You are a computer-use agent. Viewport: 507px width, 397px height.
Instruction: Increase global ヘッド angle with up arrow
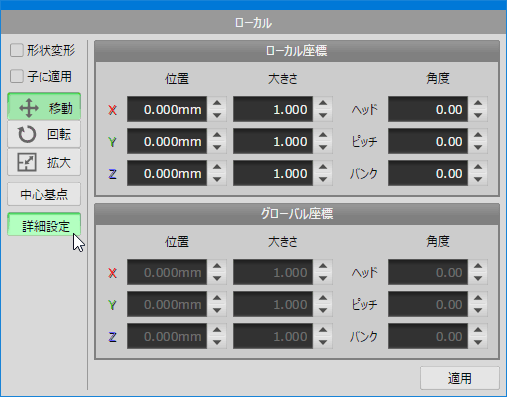(478, 266)
